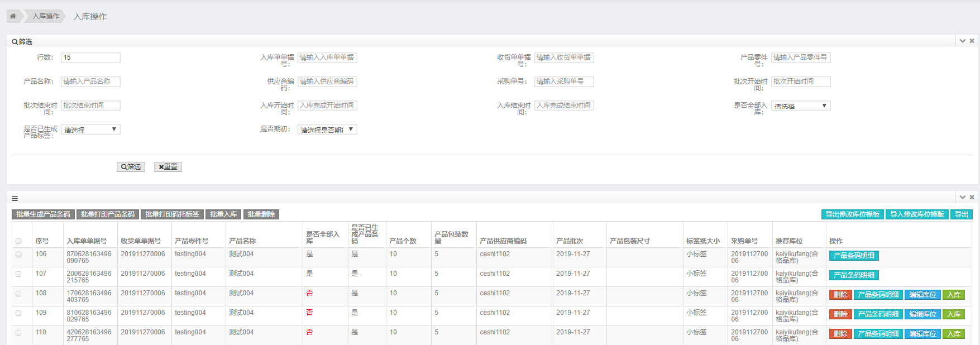
Task: Click the 重置 reset button
Action: 168,167
